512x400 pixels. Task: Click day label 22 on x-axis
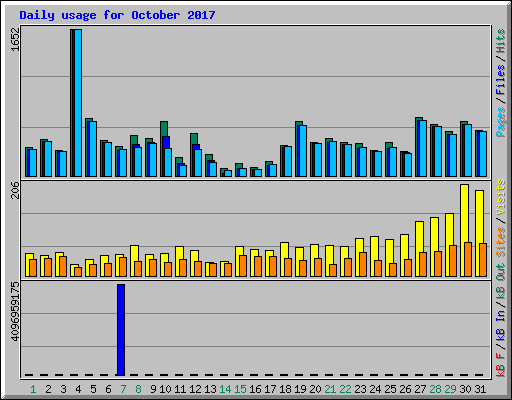coord(345,389)
